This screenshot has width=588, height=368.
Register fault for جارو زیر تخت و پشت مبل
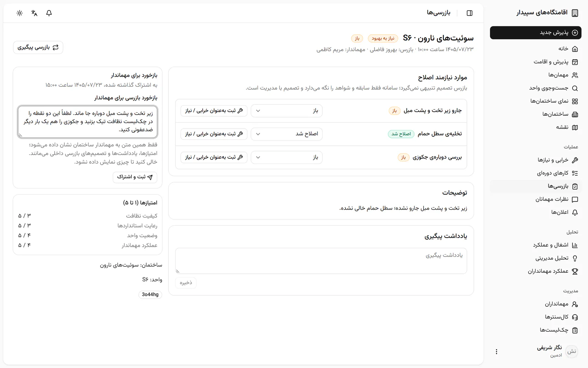click(x=214, y=111)
